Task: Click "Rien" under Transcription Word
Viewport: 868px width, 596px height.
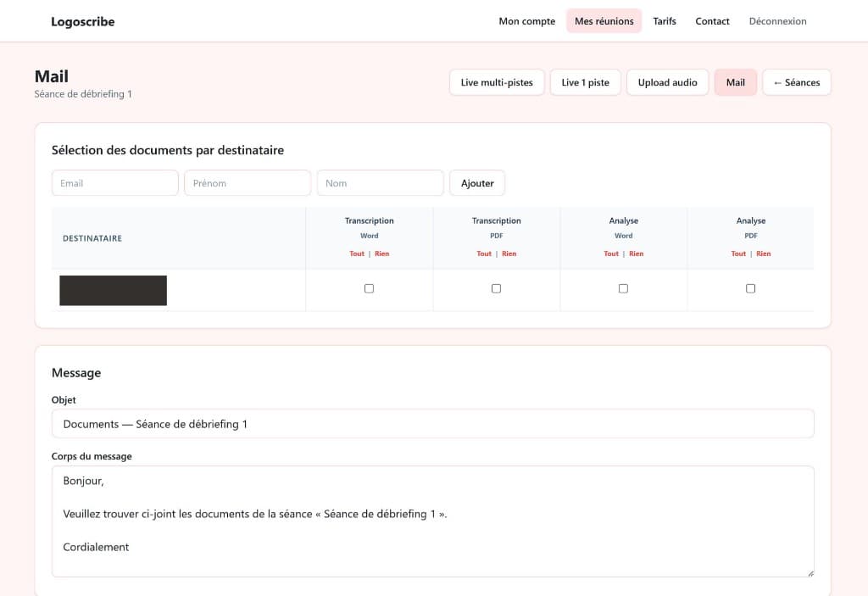Action: [x=381, y=253]
